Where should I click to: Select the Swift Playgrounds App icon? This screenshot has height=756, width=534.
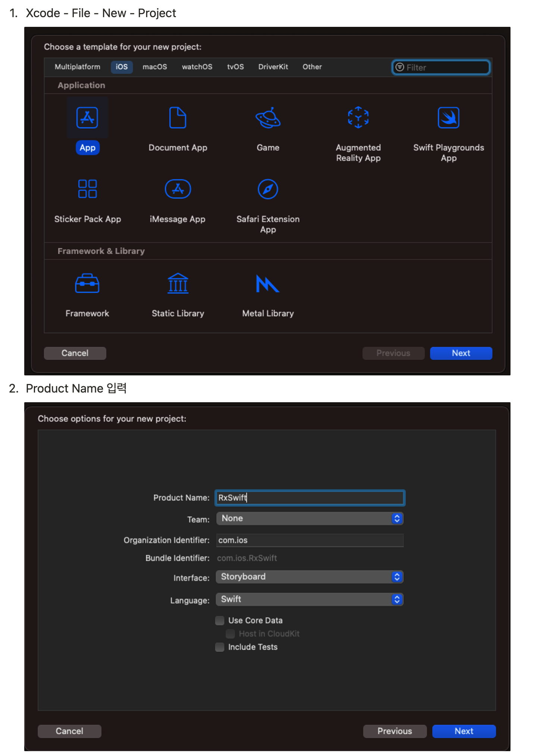coord(448,118)
